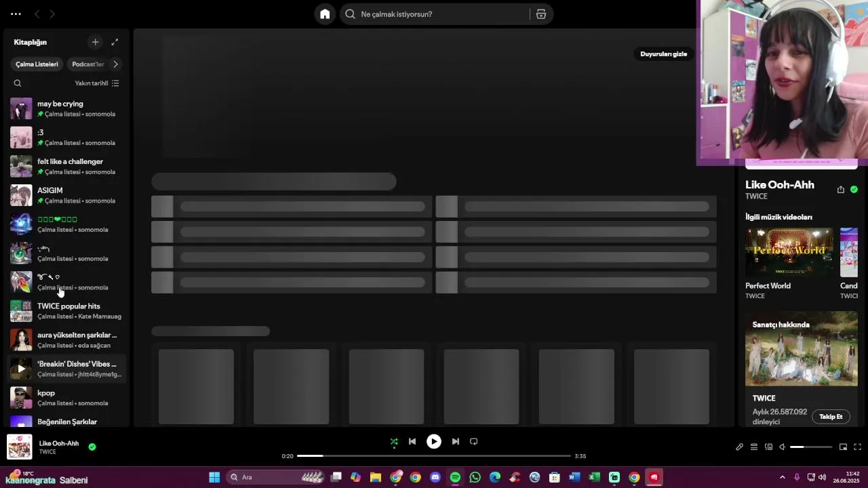Open TWICE 'Sanatçı hakkında' artist image

click(x=802, y=348)
